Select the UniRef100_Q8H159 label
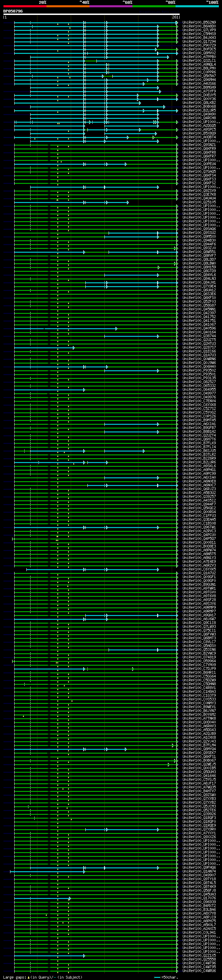Viewport: 222px width, 980px height. coord(199,267)
